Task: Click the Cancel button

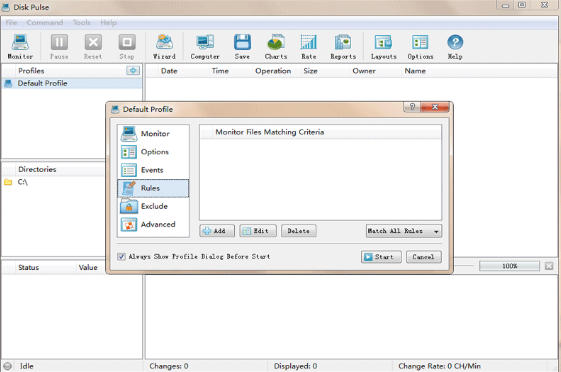Action: 424,257
